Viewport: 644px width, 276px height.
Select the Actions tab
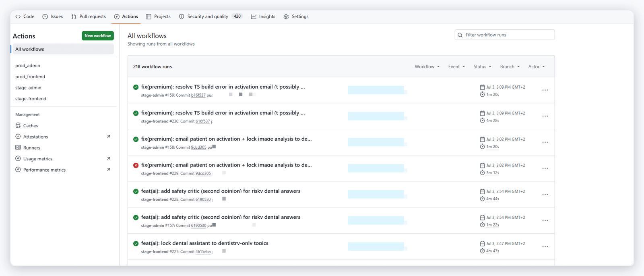point(126,17)
